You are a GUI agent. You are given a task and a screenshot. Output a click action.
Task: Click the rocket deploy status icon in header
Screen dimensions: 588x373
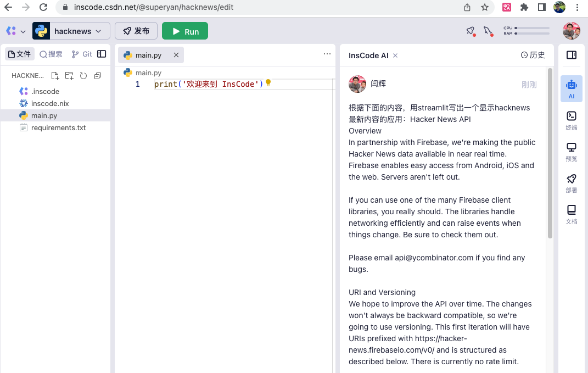click(471, 31)
